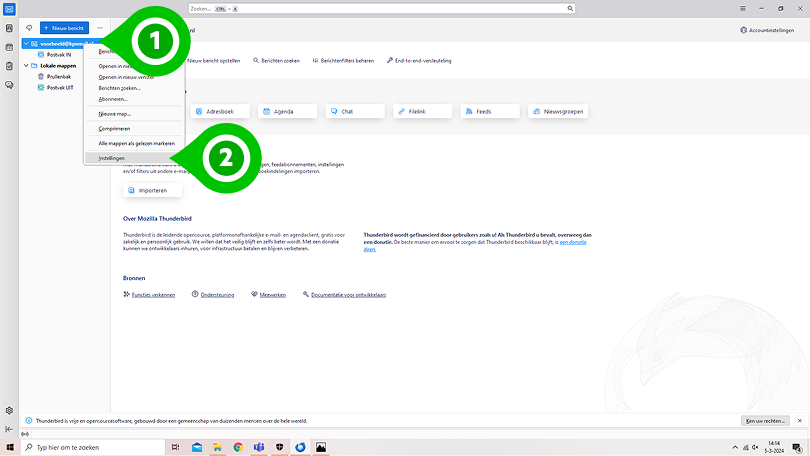
Task: Click the een donatie doen link
Action: tap(573, 242)
